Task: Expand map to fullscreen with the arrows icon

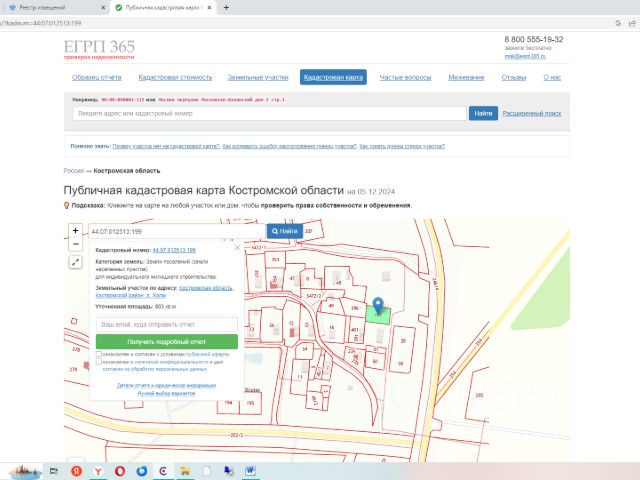Action: coord(76,262)
